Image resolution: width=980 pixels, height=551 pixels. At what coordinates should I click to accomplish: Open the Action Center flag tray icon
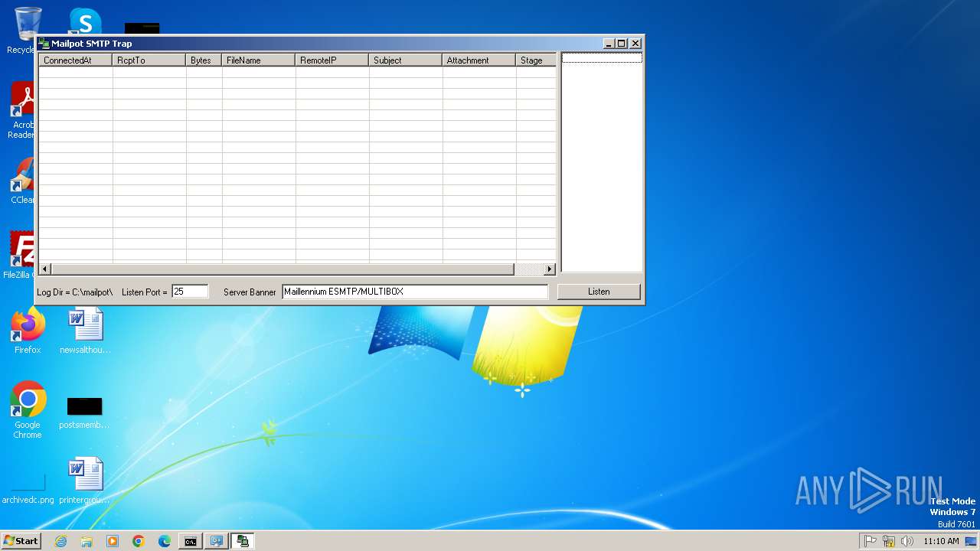coord(871,541)
